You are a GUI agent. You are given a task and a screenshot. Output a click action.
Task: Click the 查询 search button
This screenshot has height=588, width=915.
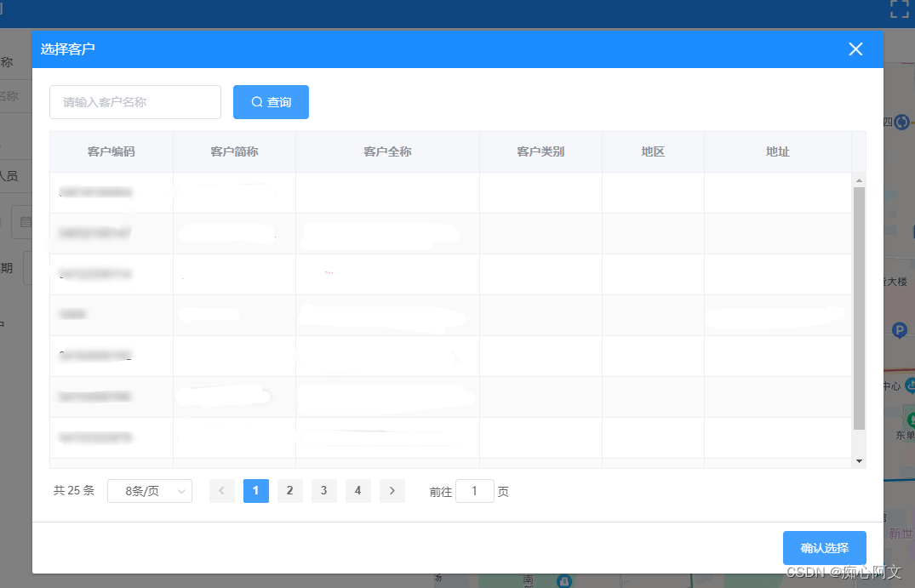click(x=271, y=102)
